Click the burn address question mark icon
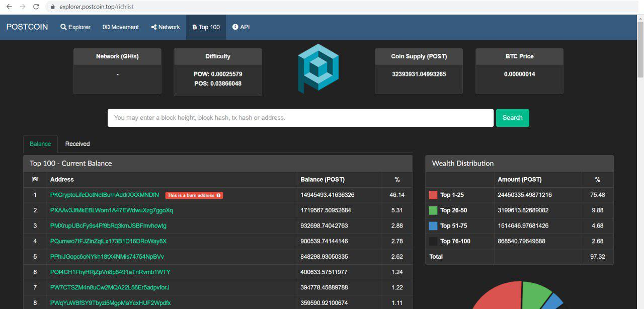Viewport: 644px width, 309px height. click(218, 195)
